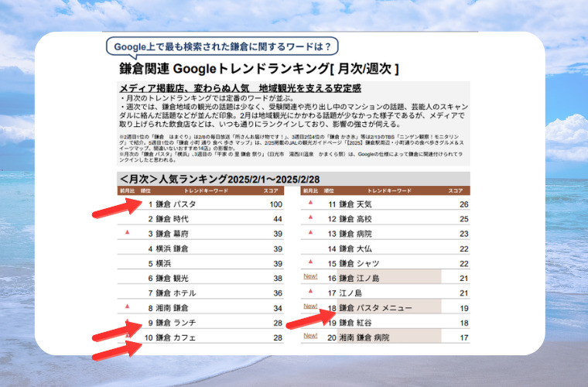Select the keyword 鎌倉 パスタ at rank 1

(x=176, y=204)
